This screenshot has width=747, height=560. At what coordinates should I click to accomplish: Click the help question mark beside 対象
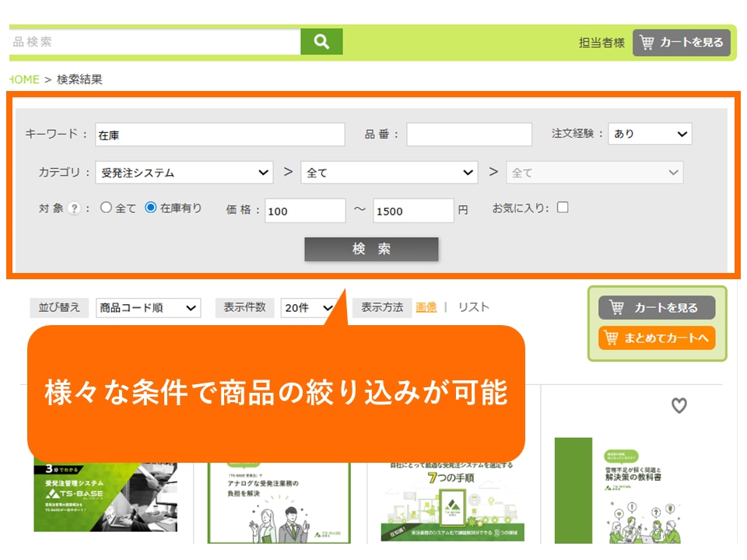(x=74, y=208)
